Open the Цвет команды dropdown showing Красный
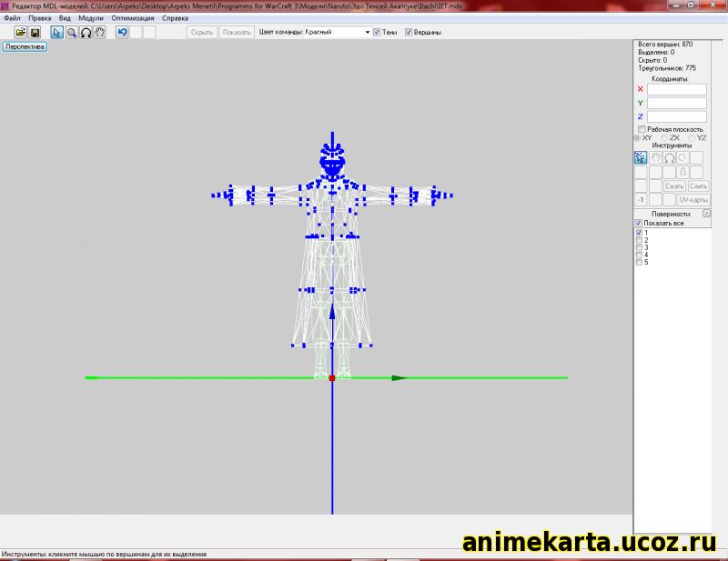728x561 pixels. [338, 32]
